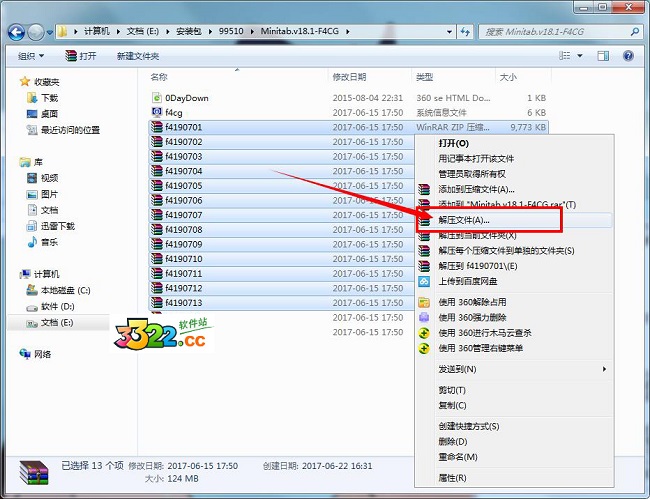The height and width of the screenshot is (499, 650).
Task: Open recent locations dropdown beside nav arrows
Action: (49, 32)
